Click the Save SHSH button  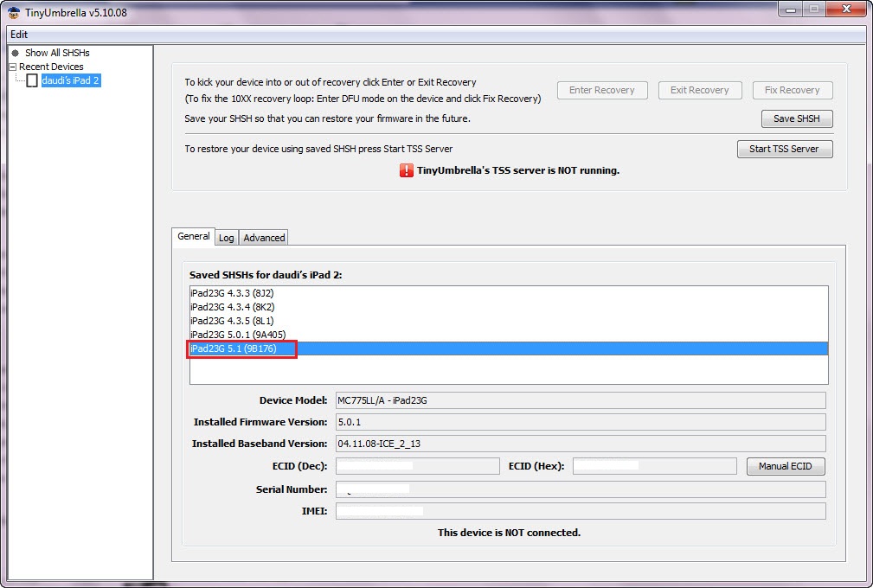tap(797, 118)
